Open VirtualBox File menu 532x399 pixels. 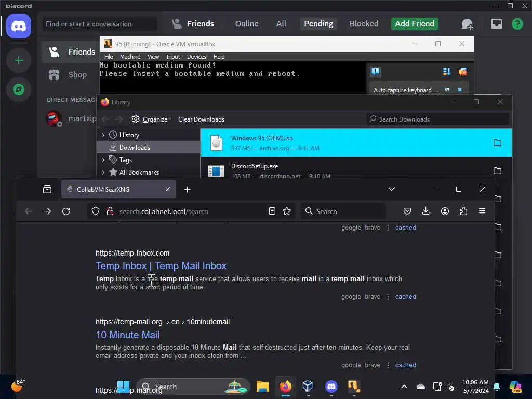pos(109,57)
